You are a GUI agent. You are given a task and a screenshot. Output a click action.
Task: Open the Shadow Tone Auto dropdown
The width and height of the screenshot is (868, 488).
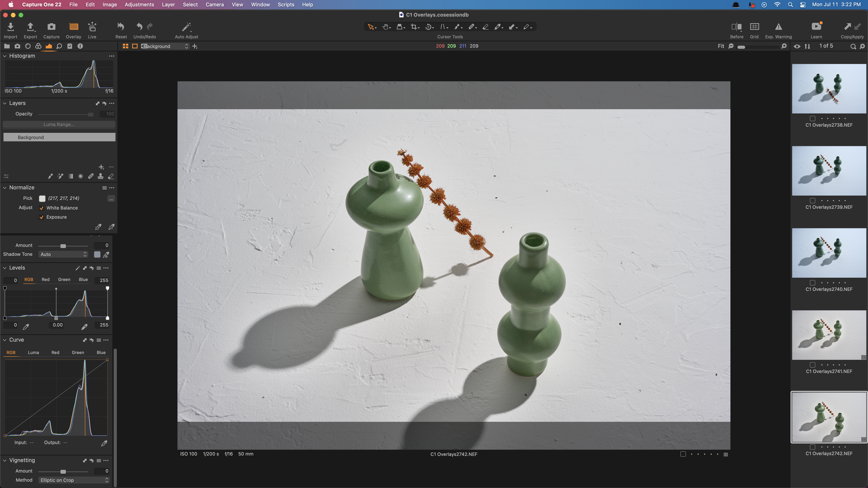(63, 254)
